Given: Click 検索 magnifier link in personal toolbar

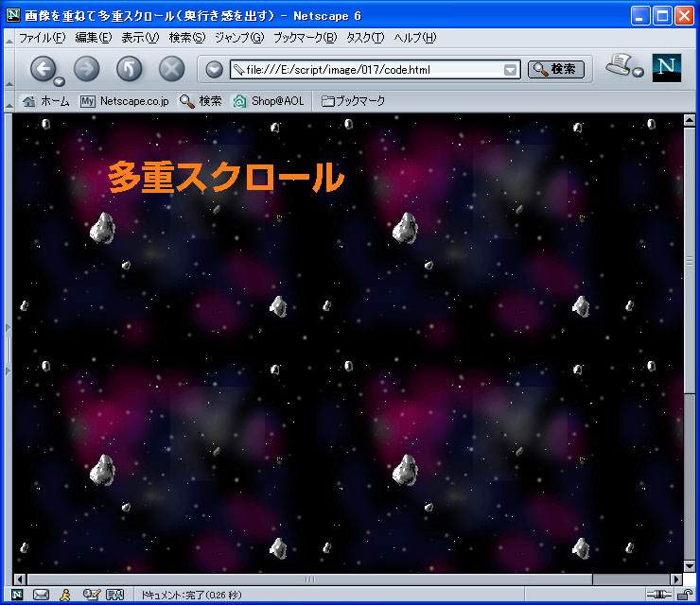Looking at the screenshot, I should pos(201,101).
